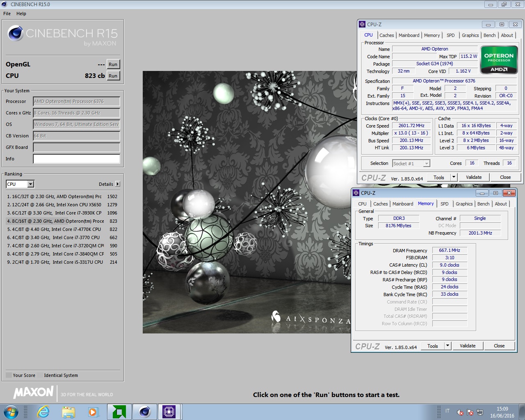Open Graphics tab in lower CPU-Z window
The image size is (525, 420).
[464, 204]
